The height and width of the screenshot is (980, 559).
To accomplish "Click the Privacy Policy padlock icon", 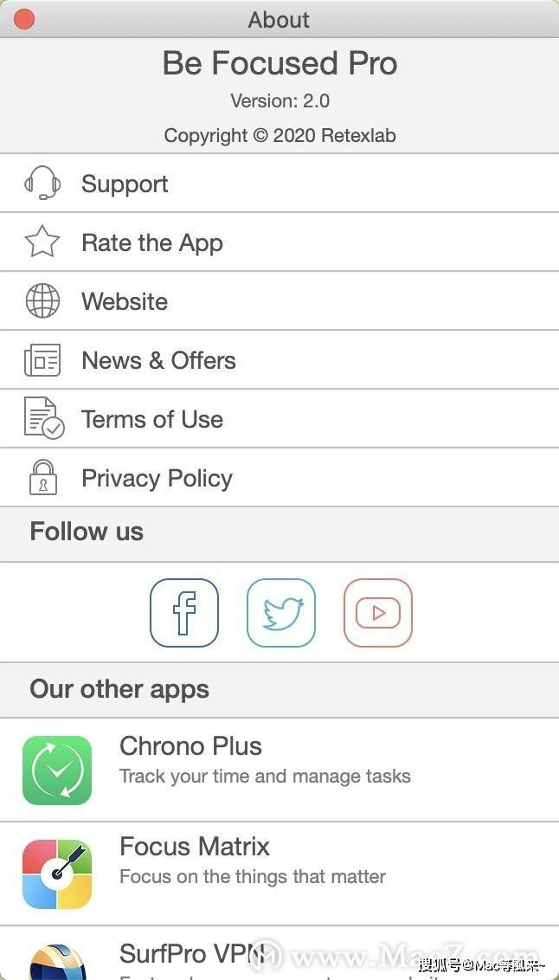I will click(42, 478).
